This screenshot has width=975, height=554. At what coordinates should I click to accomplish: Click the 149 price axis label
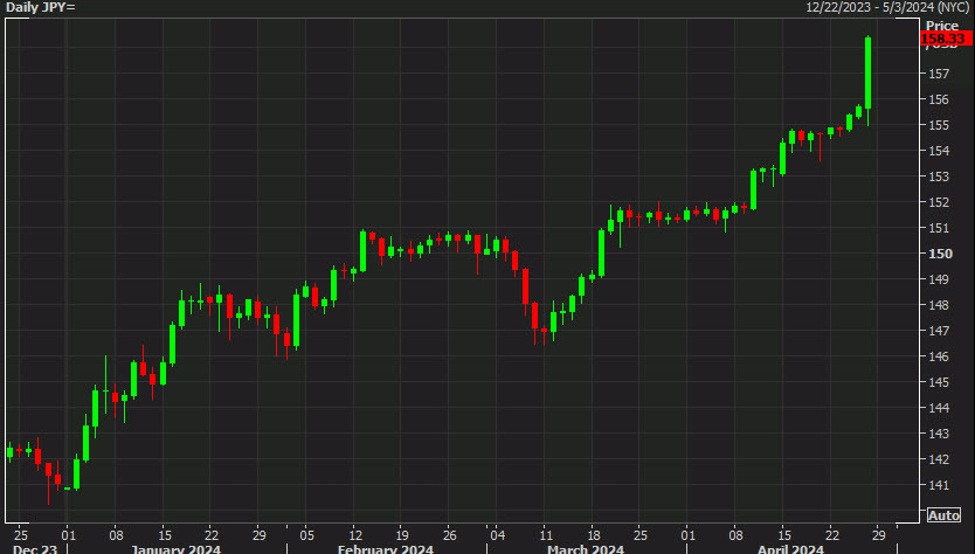pyautogui.click(x=939, y=279)
